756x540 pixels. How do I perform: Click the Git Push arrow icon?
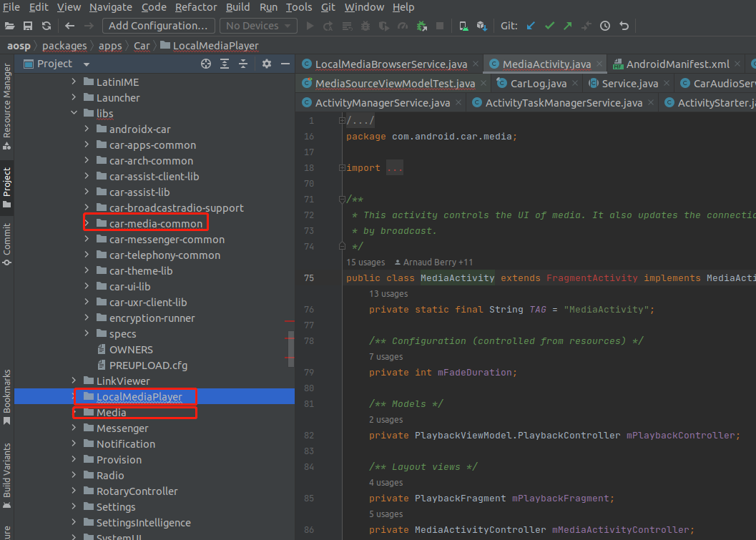(x=568, y=26)
